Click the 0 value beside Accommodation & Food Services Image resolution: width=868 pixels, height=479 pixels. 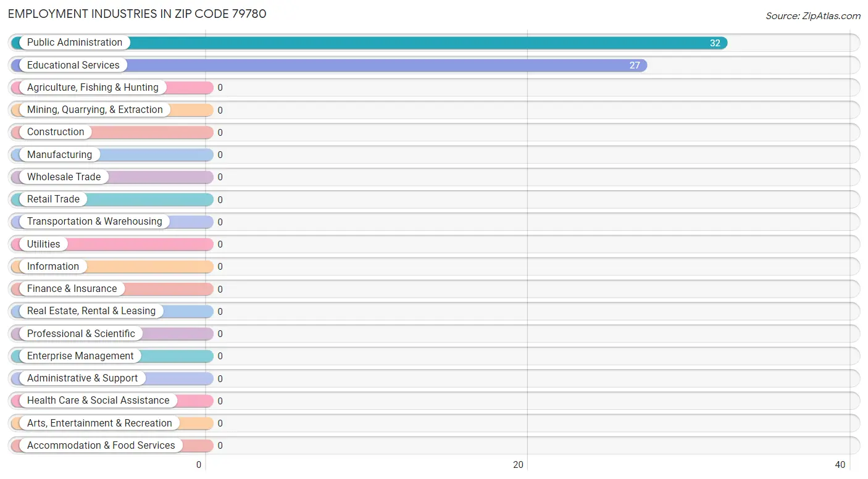[x=220, y=446]
